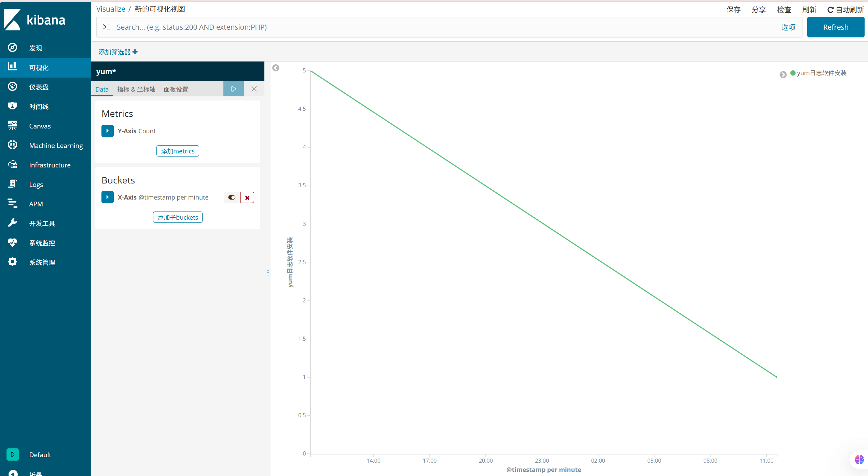The width and height of the screenshot is (868, 476).
Task: Expand the X-Axis @timestamp bucket
Action: point(108,197)
